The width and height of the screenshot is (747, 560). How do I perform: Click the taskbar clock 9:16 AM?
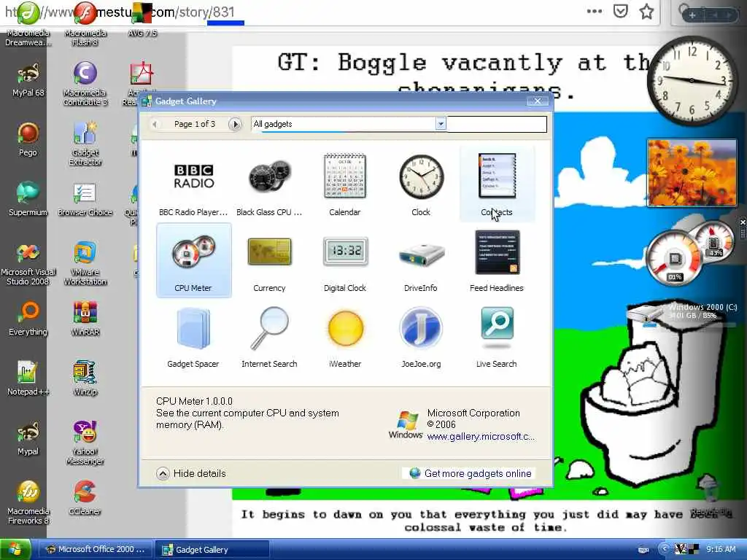click(x=721, y=550)
